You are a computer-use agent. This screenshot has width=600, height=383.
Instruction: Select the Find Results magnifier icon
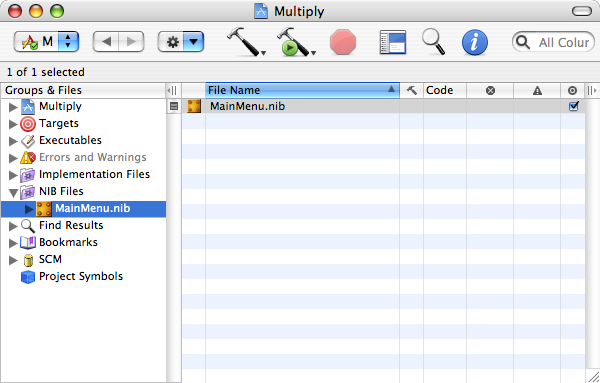tap(28, 226)
